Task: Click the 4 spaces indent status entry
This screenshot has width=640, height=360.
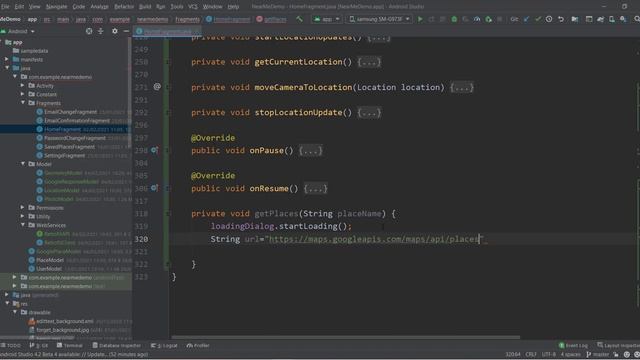Action: coord(571,354)
